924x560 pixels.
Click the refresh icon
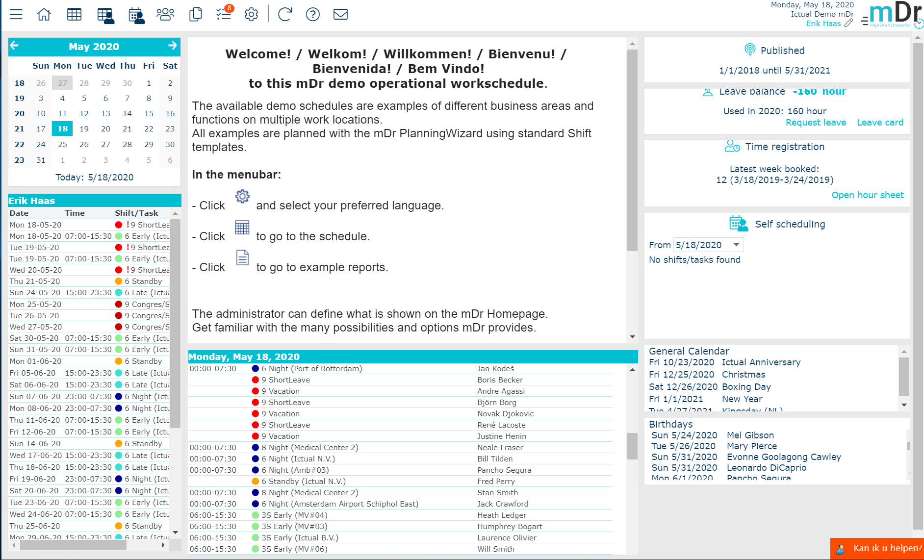285,14
